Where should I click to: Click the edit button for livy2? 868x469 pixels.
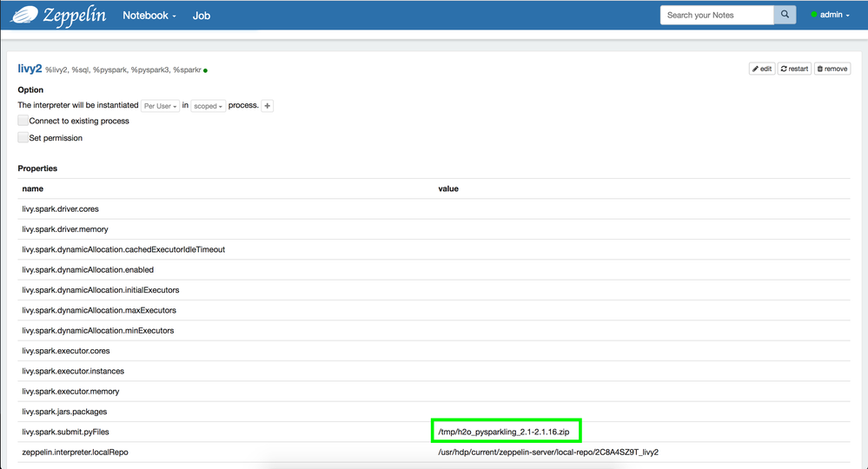tap(762, 69)
